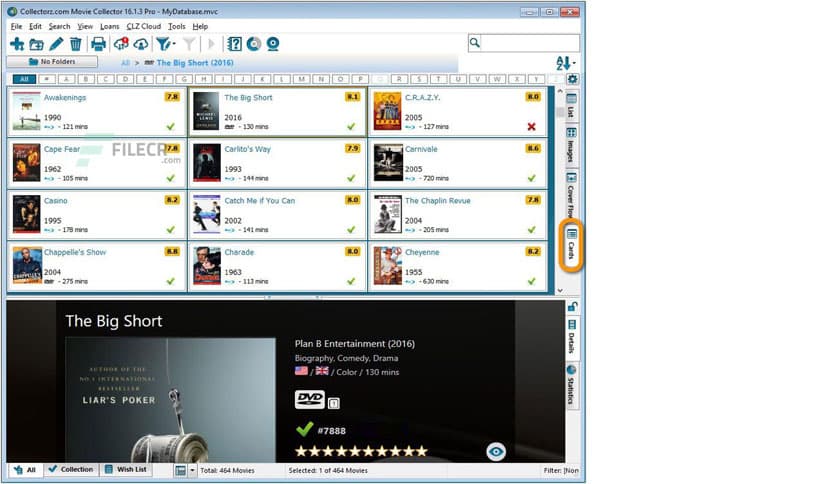Click the Delete trash can icon
This screenshot has width=836, height=484.
point(76,44)
